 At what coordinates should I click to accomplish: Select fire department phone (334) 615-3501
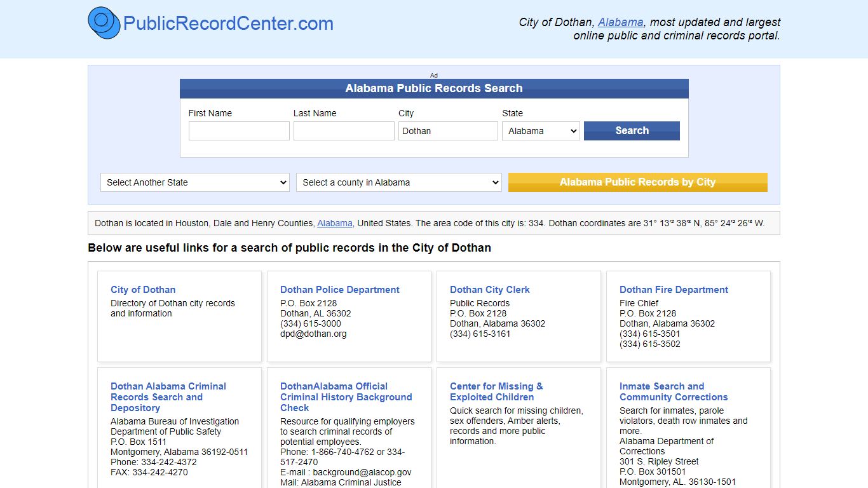pyautogui.click(x=649, y=334)
